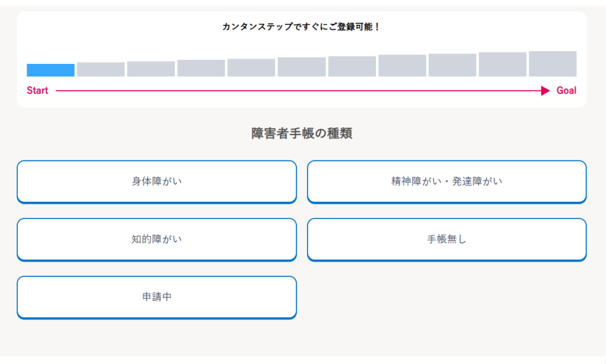
Task: Click the sixth progress bar segment
Action: pyautogui.click(x=302, y=67)
